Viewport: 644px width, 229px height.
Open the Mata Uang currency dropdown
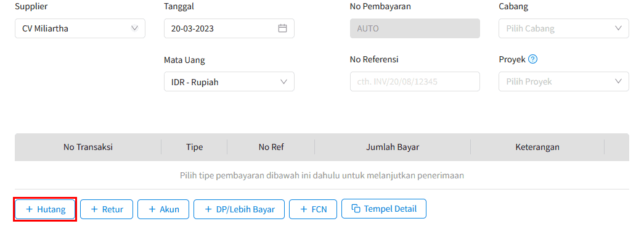pyautogui.click(x=229, y=82)
